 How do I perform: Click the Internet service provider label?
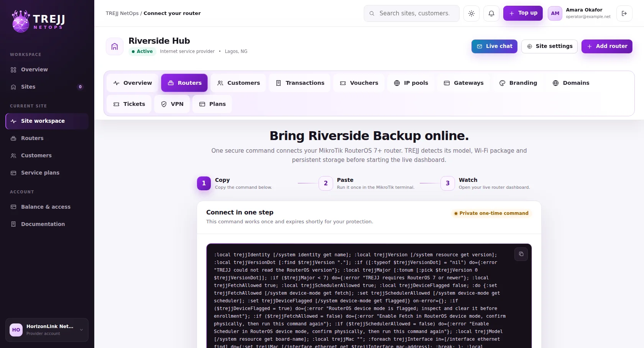coord(187,51)
